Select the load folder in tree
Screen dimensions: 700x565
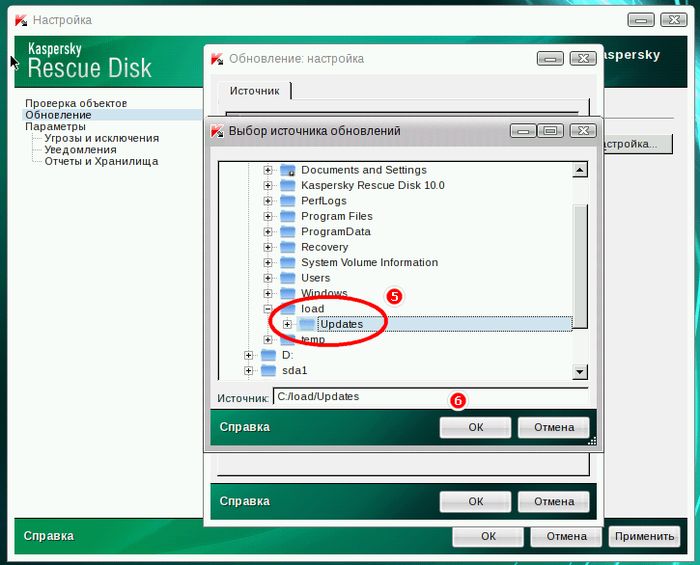(312, 309)
